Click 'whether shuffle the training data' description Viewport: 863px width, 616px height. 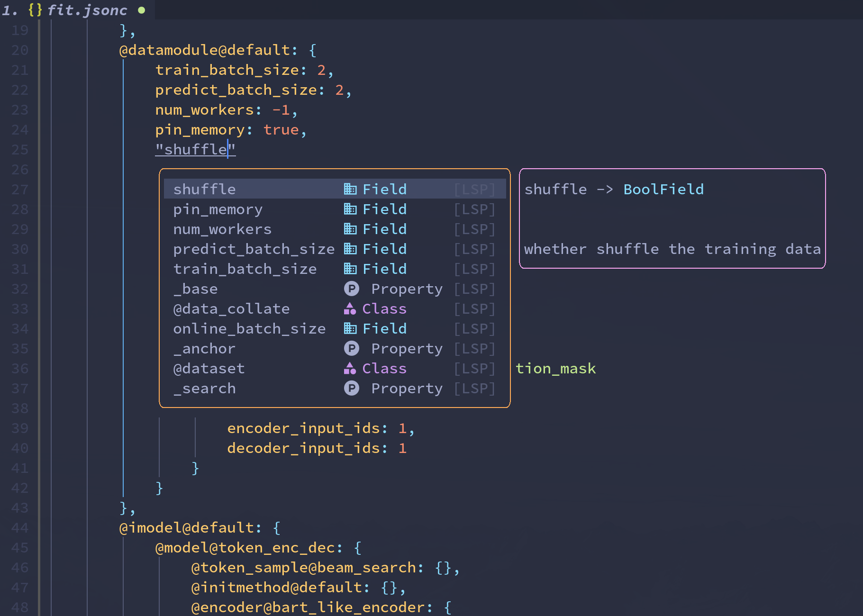point(672,249)
